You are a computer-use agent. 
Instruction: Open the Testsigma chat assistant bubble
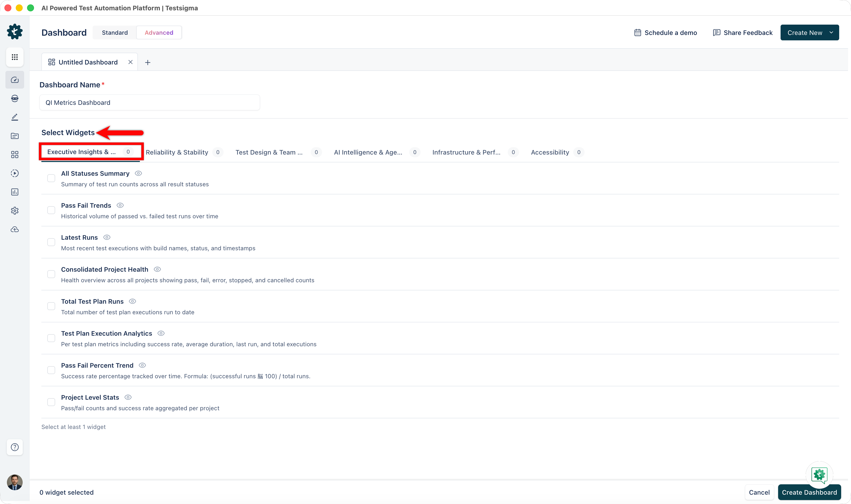pyautogui.click(x=819, y=475)
